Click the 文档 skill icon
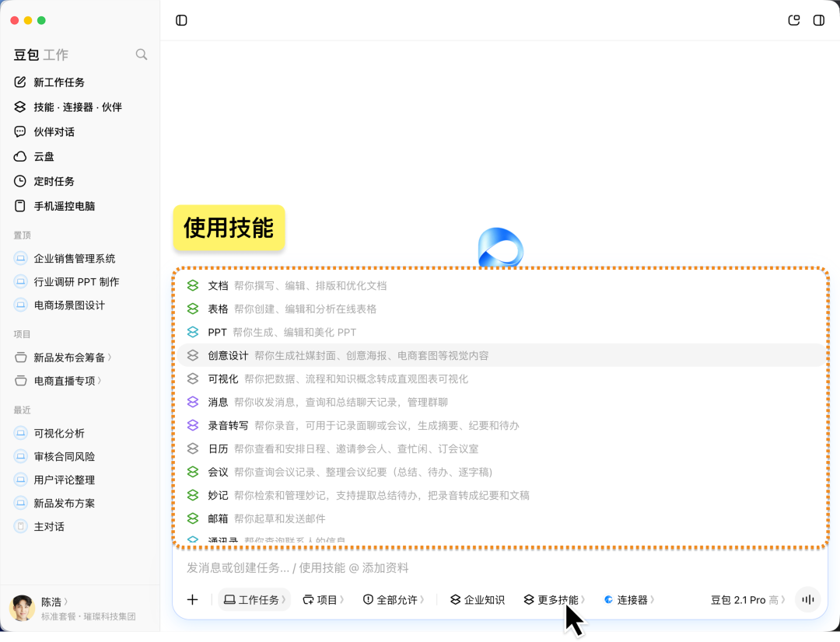840x642 pixels. pos(193,285)
